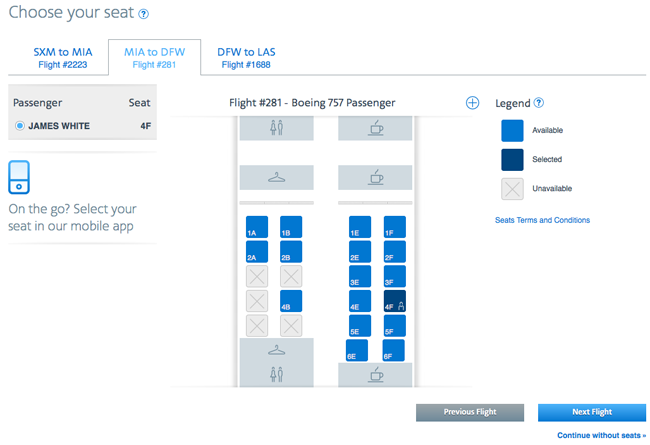
Task: Go back with Previous Flight button
Action: pos(470,412)
